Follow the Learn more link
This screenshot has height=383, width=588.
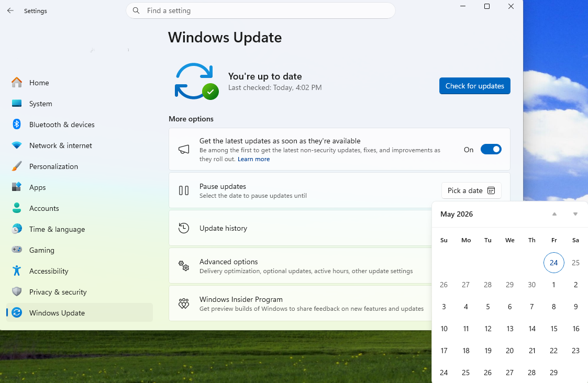253,159
